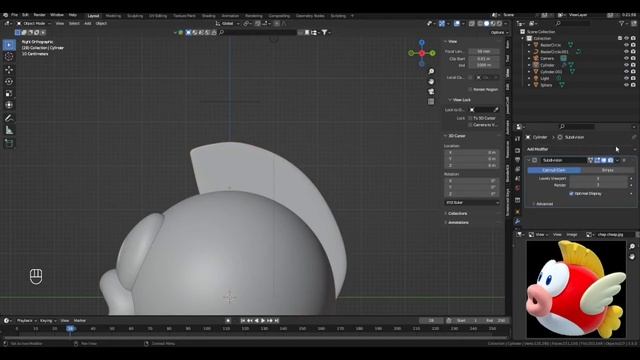This screenshot has height=360, width=640.
Task: Select the Select Box tool in the viewport toolbar
Action: pos(9,45)
